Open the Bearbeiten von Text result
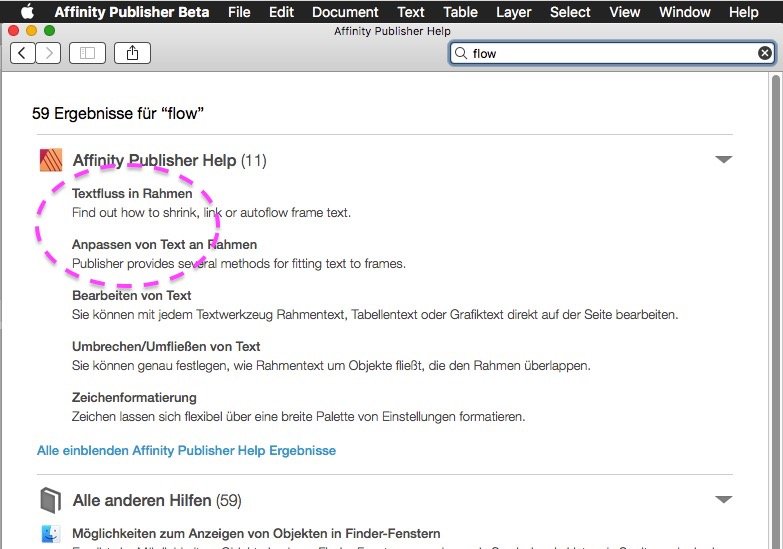The height and width of the screenshot is (549, 783). pos(131,295)
